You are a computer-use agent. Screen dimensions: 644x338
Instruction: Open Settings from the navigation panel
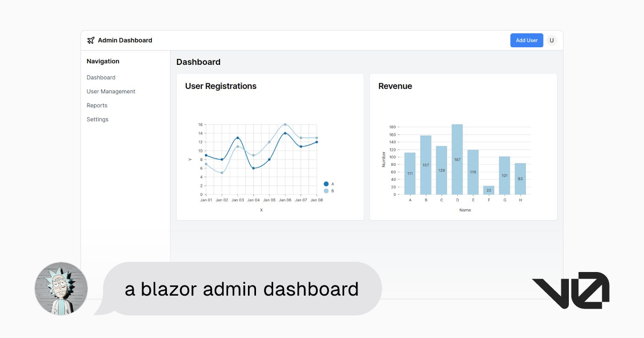tap(97, 119)
